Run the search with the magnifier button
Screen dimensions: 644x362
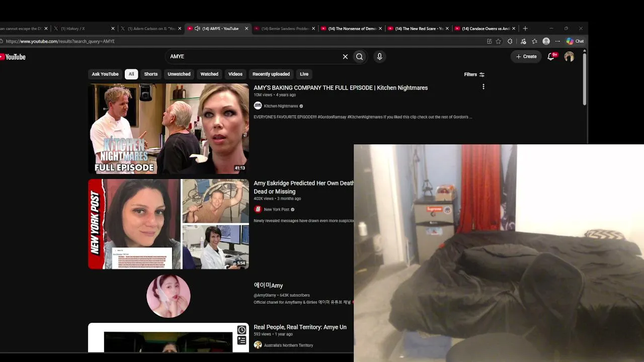tap(359, 57)
